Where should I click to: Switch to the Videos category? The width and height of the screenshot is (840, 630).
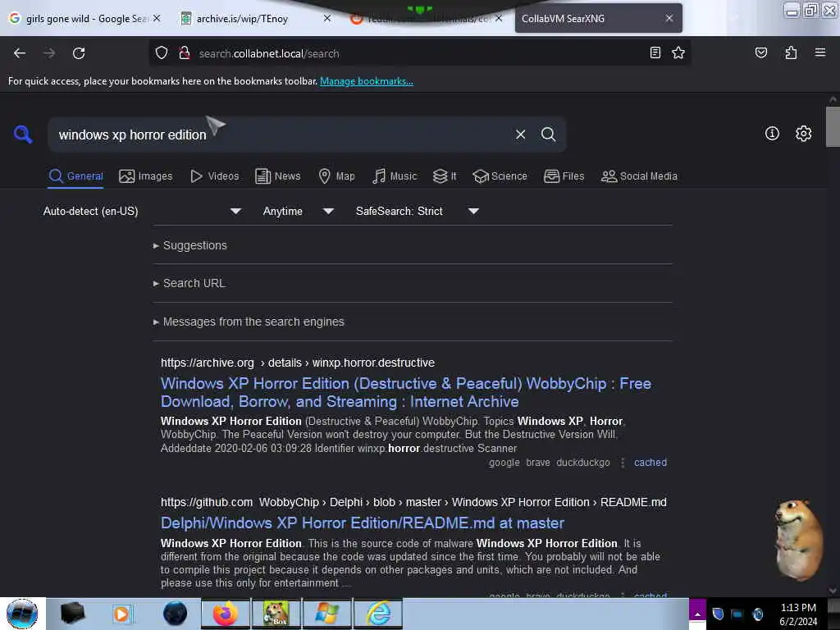pyautogui.click(x=214, y=176)
